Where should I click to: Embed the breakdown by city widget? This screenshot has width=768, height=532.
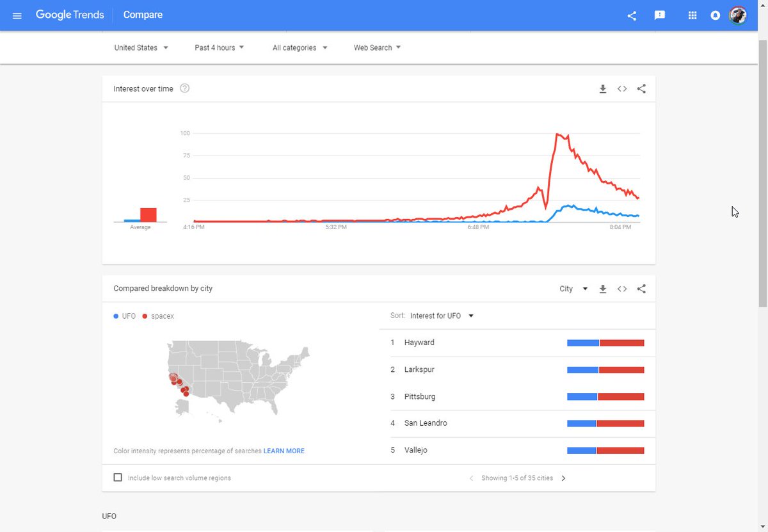(622, 289)
